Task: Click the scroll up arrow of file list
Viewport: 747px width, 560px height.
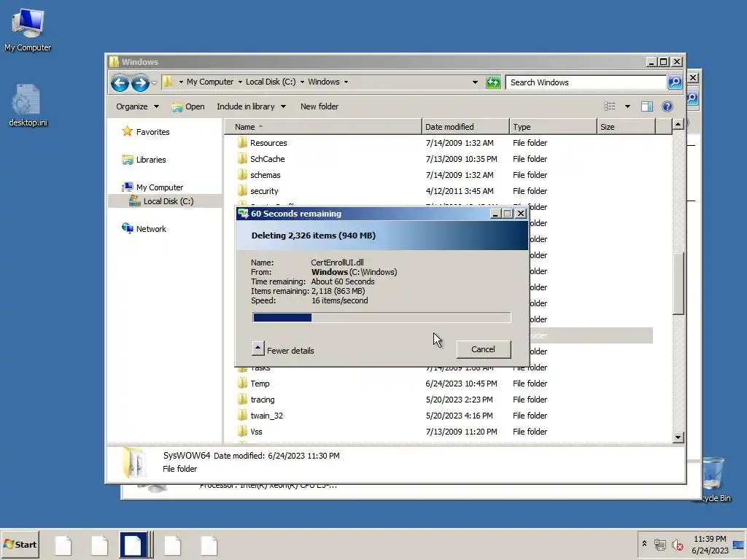Action: (x=678, y=125)
